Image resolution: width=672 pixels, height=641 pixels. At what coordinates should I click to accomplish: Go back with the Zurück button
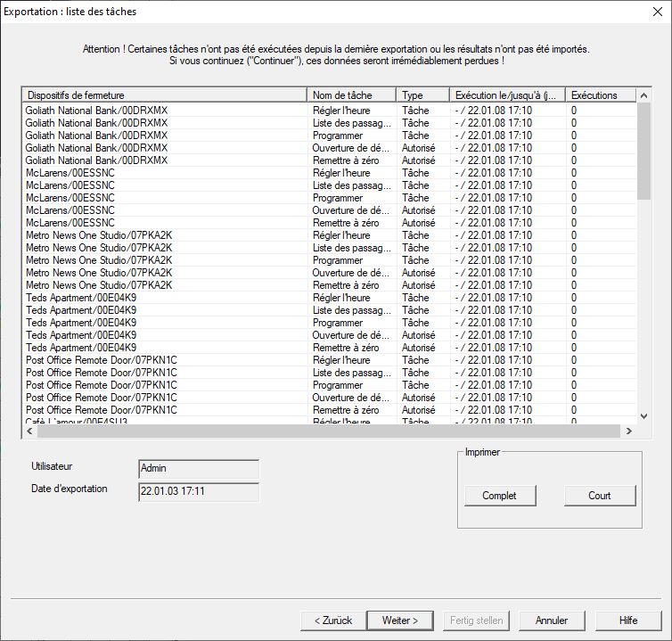pos(333,620)
